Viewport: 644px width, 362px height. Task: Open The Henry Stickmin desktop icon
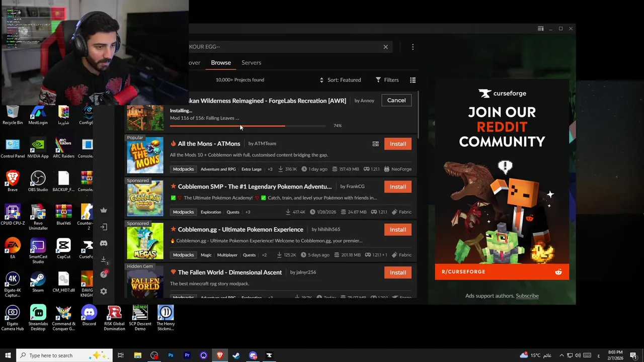click(166, 318)
